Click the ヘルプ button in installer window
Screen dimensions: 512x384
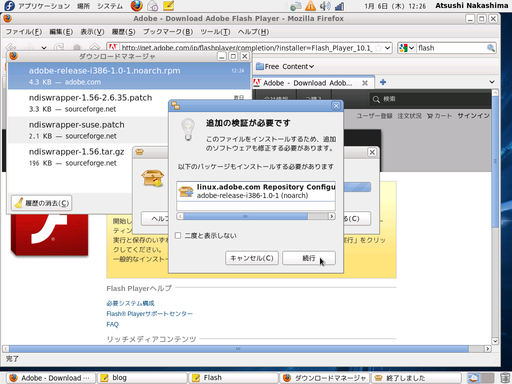(x=155, y=219)
